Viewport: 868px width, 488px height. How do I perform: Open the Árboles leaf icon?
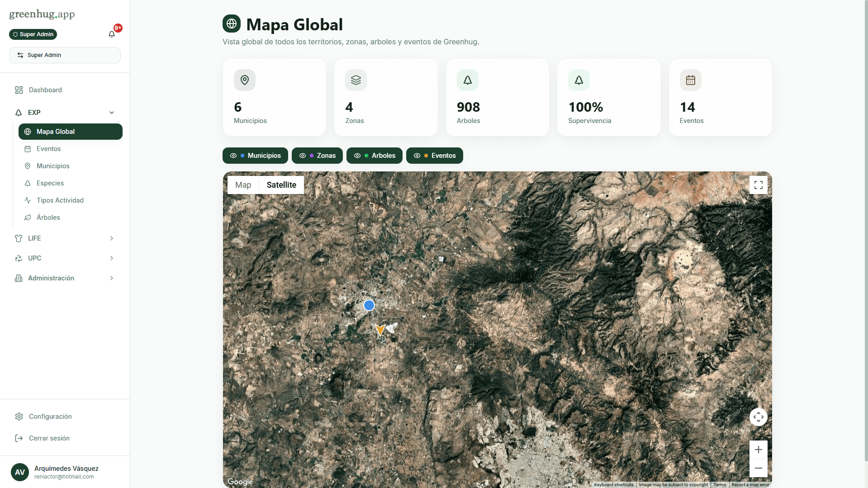28,218
